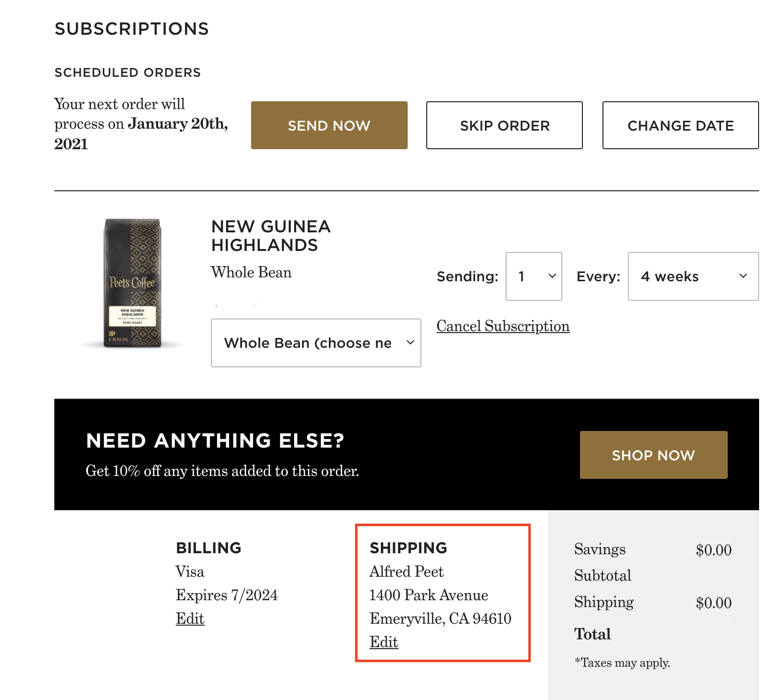Click the SEND NOW button

pyautogui.click(x=328, y=125)
